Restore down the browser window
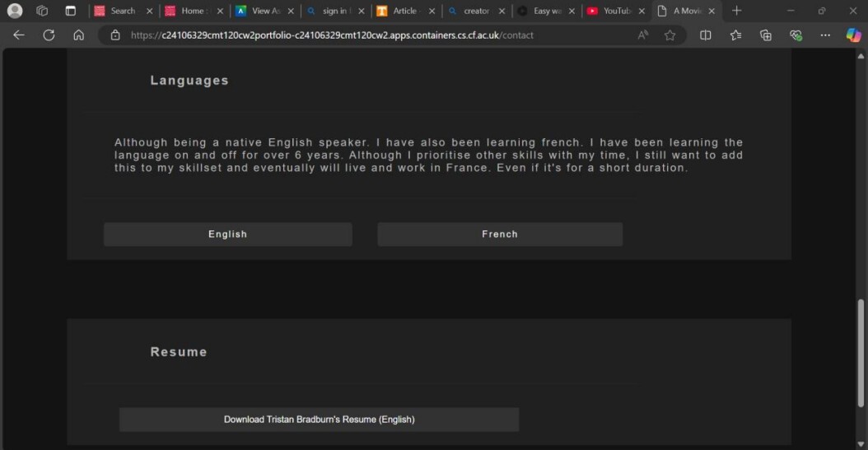Viewport: 868px width, 450px height. 822,11
